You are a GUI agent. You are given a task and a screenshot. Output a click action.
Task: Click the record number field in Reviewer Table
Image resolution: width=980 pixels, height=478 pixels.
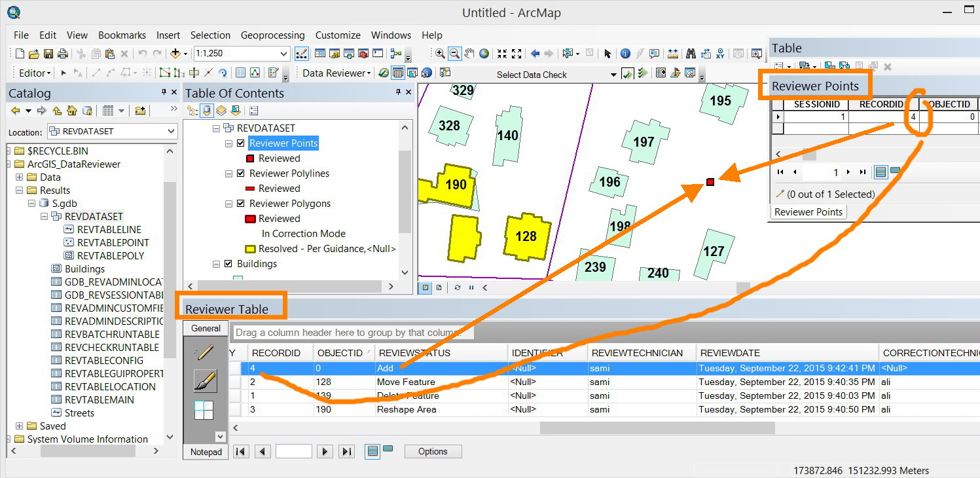293,451
